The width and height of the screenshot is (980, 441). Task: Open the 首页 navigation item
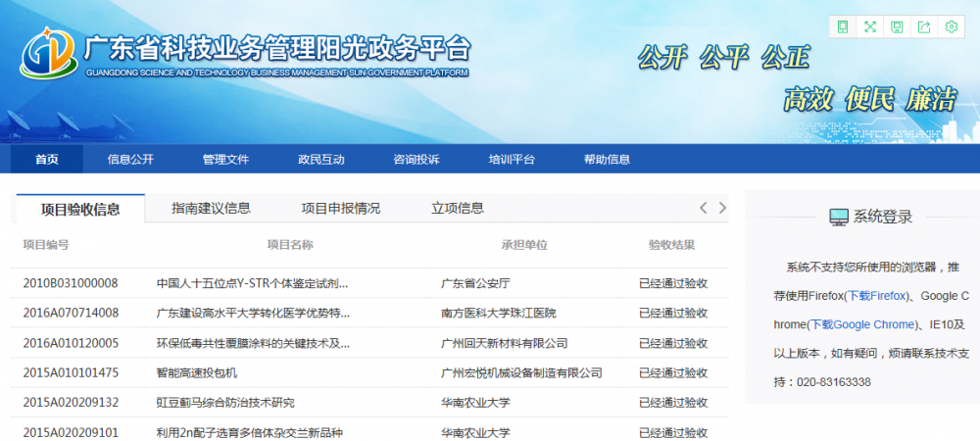point(46,160)
